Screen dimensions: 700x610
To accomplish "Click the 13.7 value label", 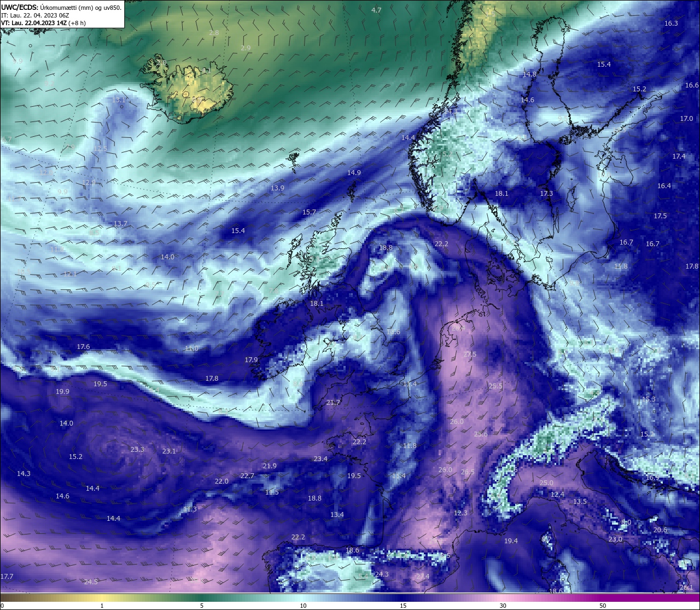I will point(120,224).
